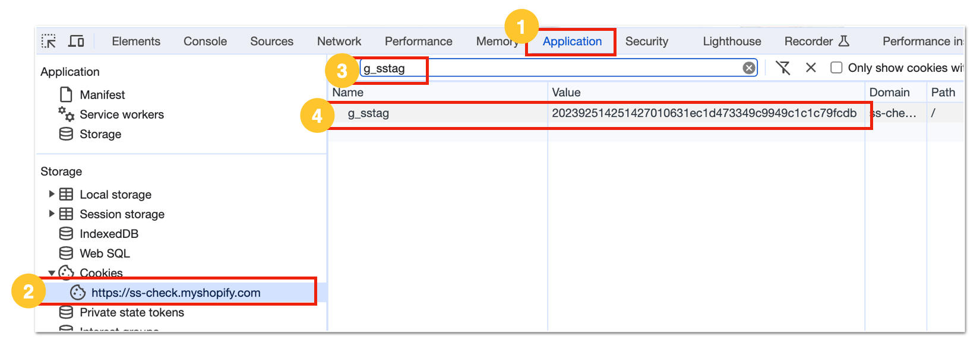This screenshot has width=980, height=343.
Task: Select the Service workers gear icon
Action: (66, 114)
